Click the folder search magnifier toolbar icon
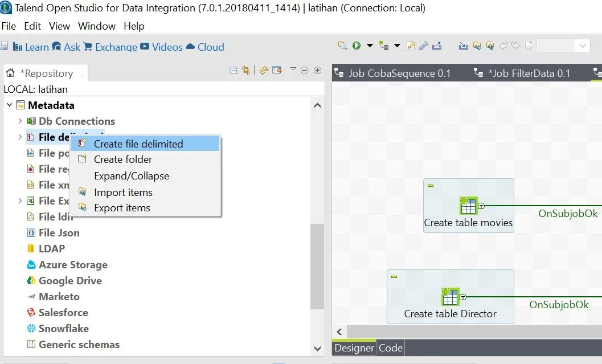Screen dimensions: 602x364 [342, 46]
